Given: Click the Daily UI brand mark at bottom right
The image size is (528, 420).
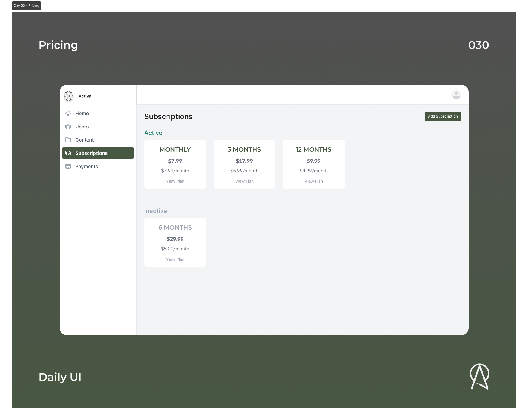Looking at the screenshot, I should point(480,377).
